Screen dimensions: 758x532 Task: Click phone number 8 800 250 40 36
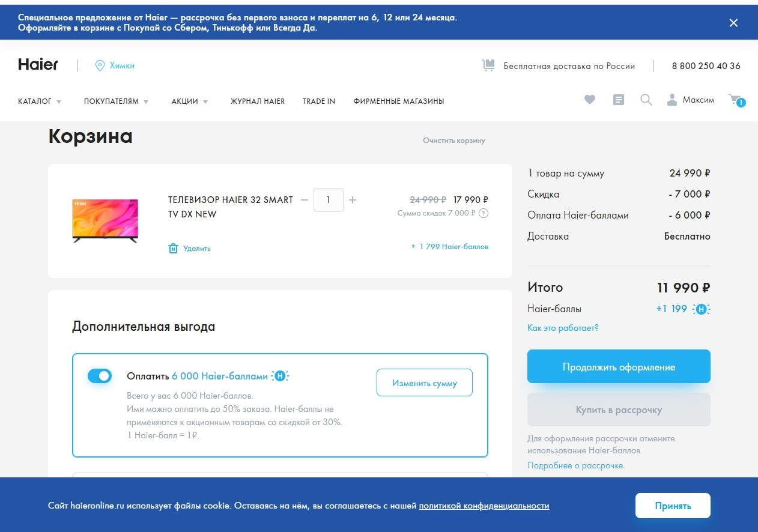tap(706, 66)
